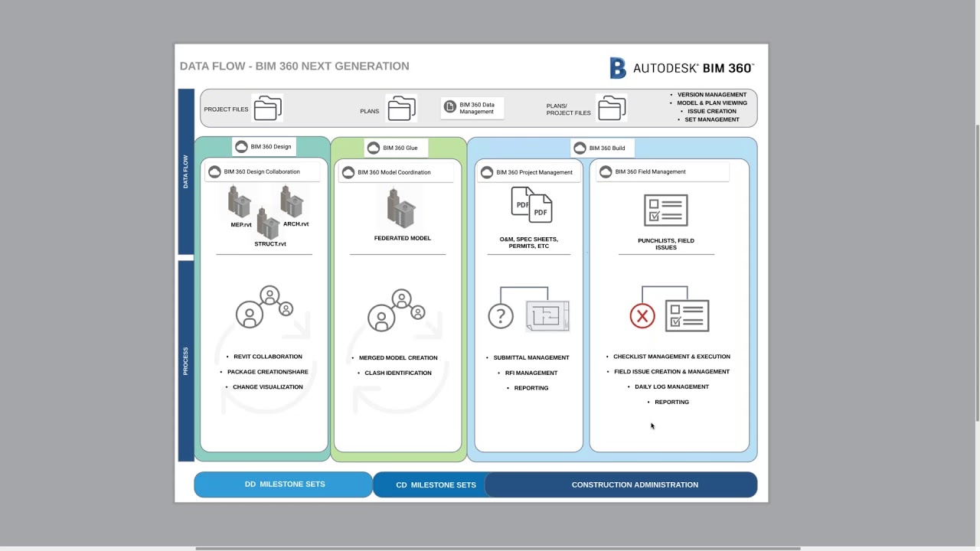The image size is (980, 551).
Task: Click the DD Milestone Sets bar
Action: click(284, 484)
